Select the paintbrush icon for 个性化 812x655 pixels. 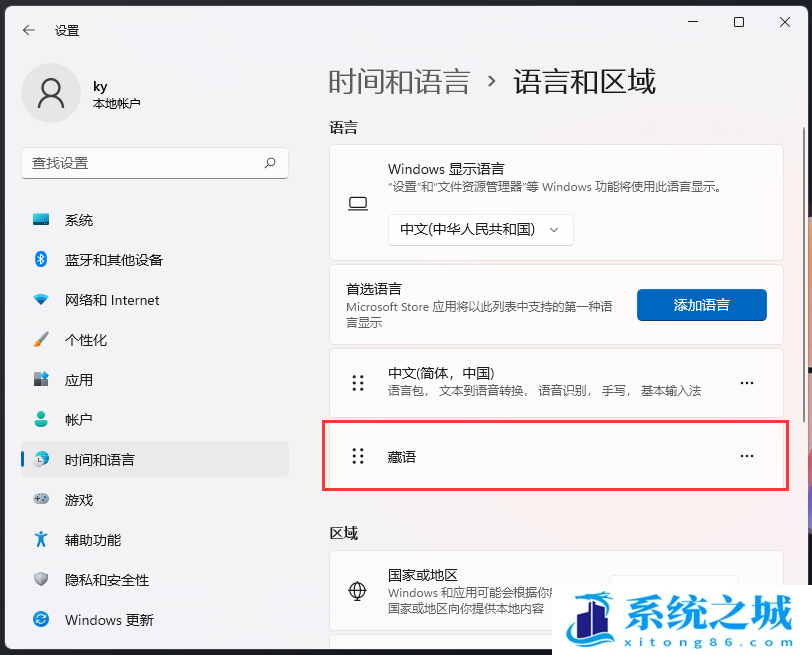click(x=41, y=339)
